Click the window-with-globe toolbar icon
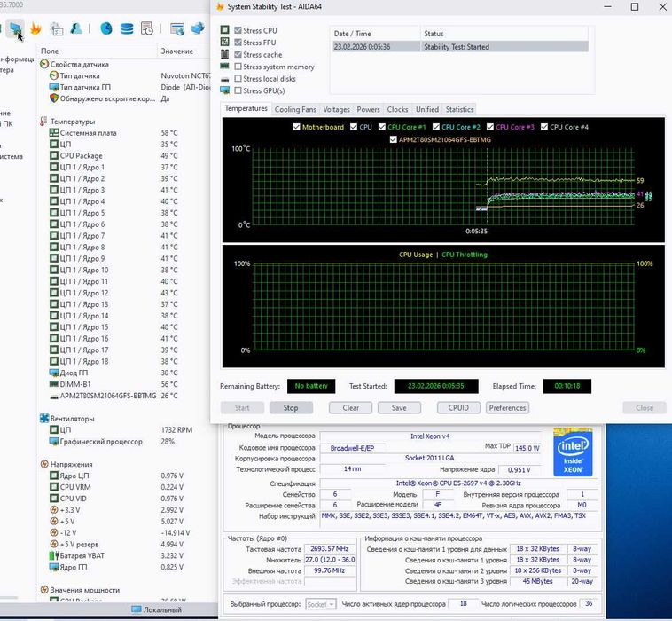This screenshot has width=672, height=621. pos(177,28)
